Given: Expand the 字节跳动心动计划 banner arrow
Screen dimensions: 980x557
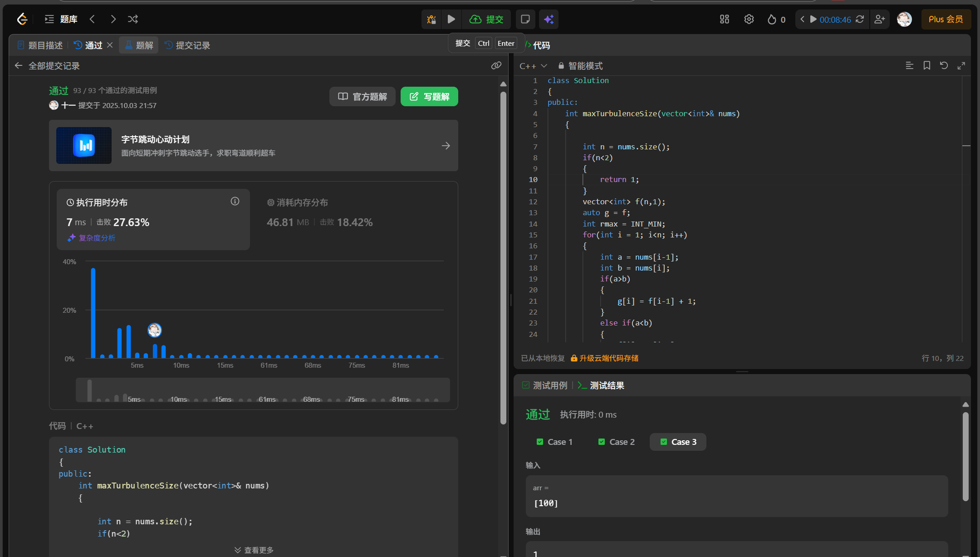Looking at the screenshot, I should pos(446,146).
